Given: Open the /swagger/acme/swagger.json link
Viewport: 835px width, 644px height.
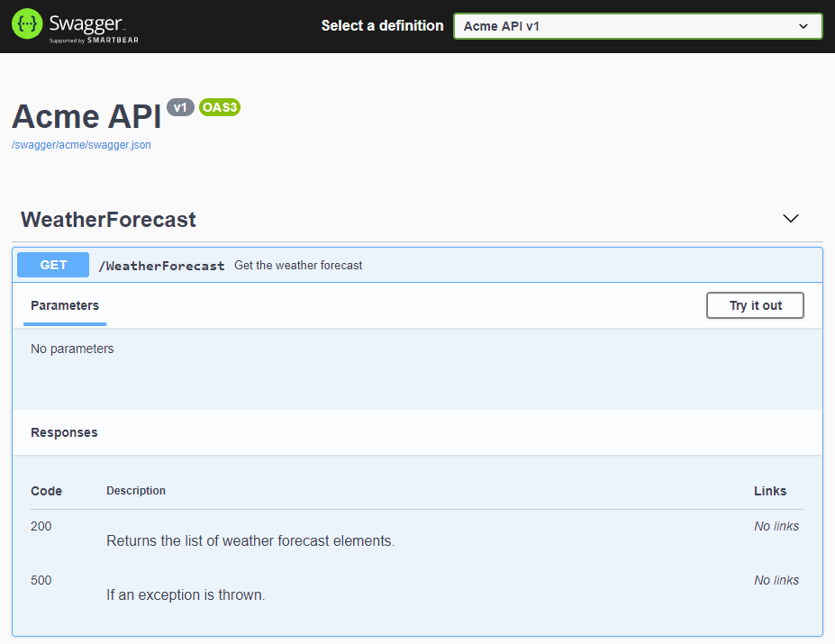Looking at the screenshot, I should (x=81, y=145).
